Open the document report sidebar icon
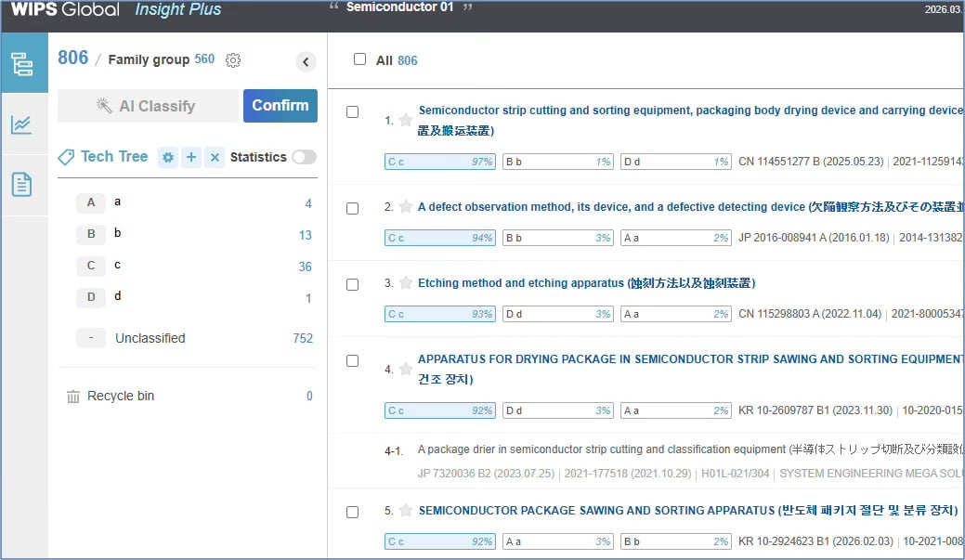Screen dimensions: 965x560 [21, 185]
